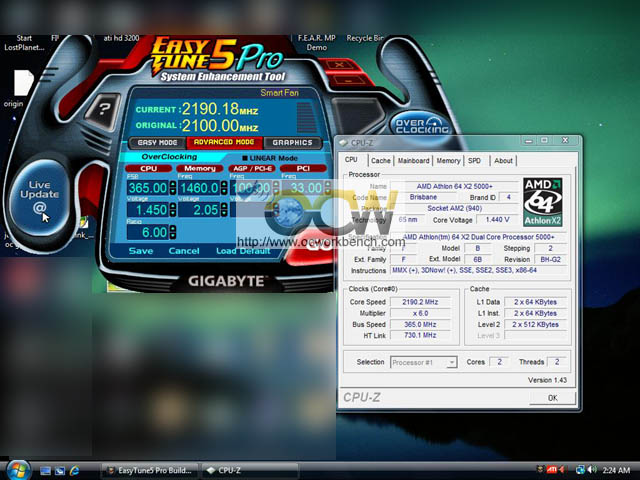Close the CPU-Z window
Image resolution: width=640 pixels, height=480 pixels.
(565, 140)
